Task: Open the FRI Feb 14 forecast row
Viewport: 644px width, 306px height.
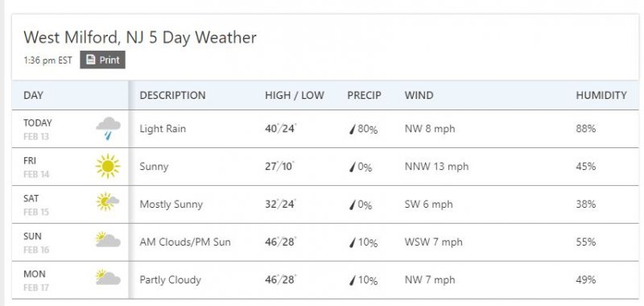Action: pos(325,167)
